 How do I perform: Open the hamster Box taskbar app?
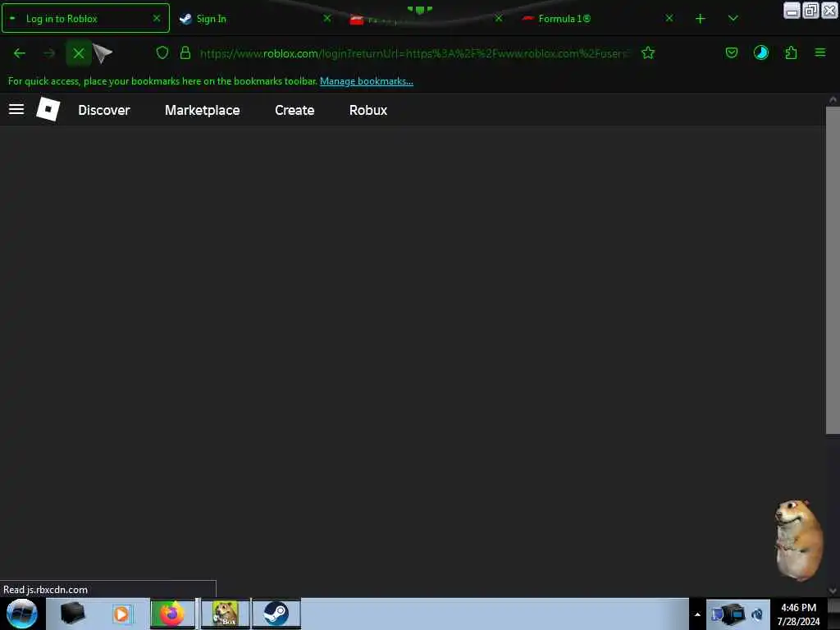coord(226,614)
